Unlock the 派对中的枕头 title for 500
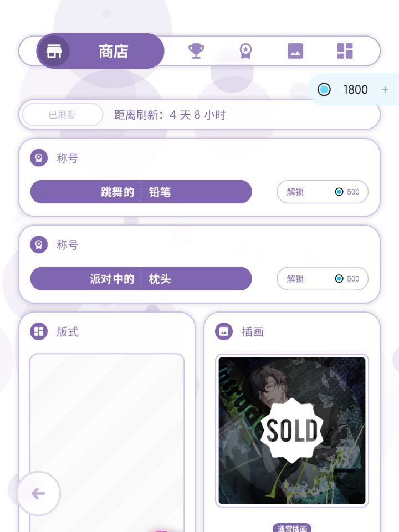This screenshot has width=399, height=532. click(x=323, y=279)
